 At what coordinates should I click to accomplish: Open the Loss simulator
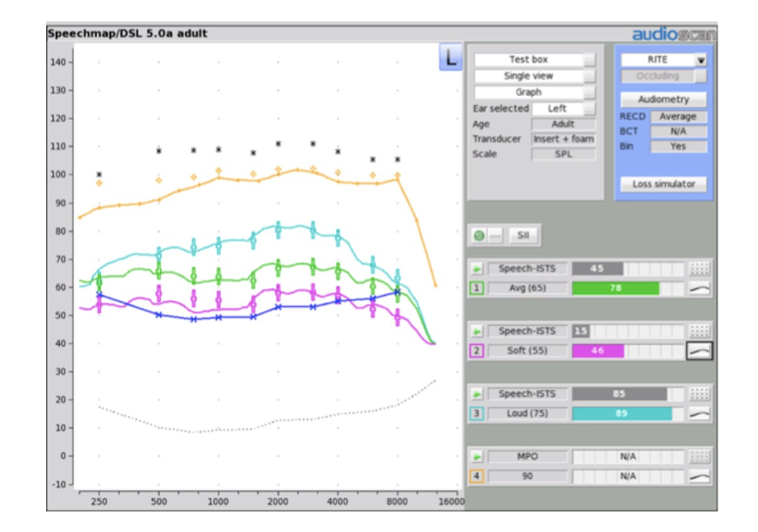tap(663, 184)
